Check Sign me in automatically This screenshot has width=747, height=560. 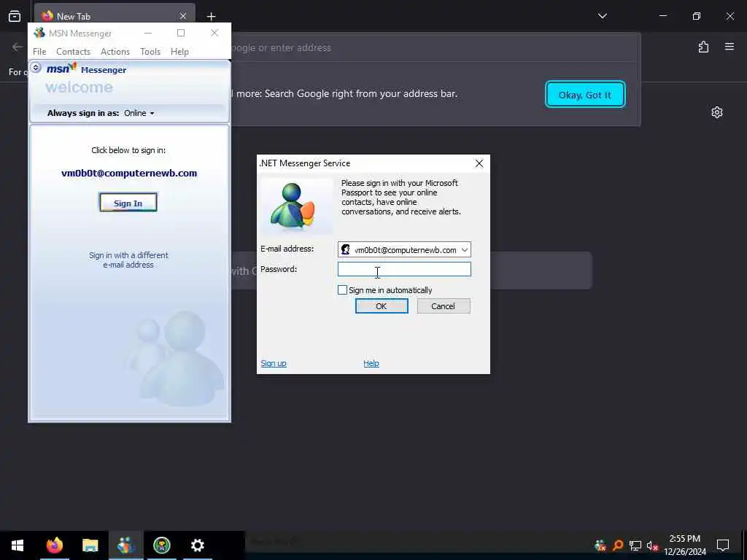(x=342, y=289)
